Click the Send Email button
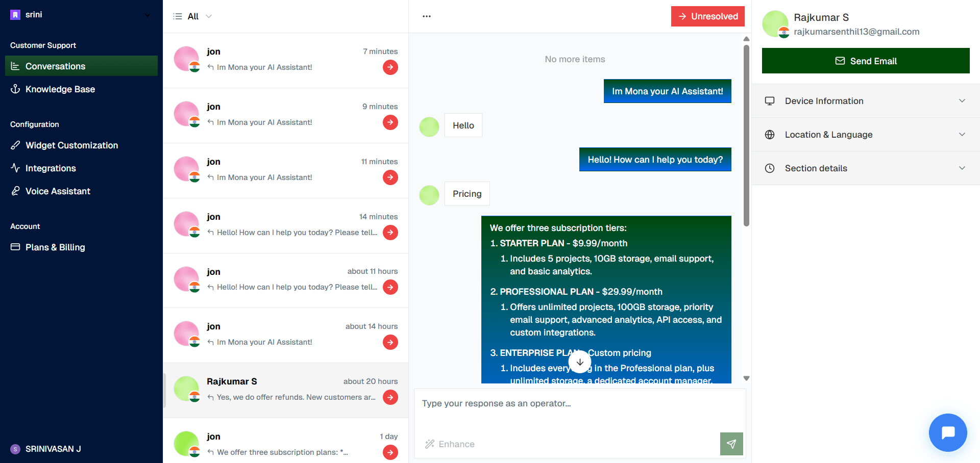 [x=866, y=61]
